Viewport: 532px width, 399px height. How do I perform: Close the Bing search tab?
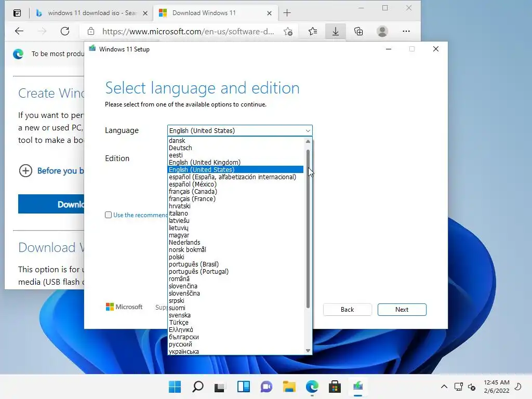pos(145,13)
